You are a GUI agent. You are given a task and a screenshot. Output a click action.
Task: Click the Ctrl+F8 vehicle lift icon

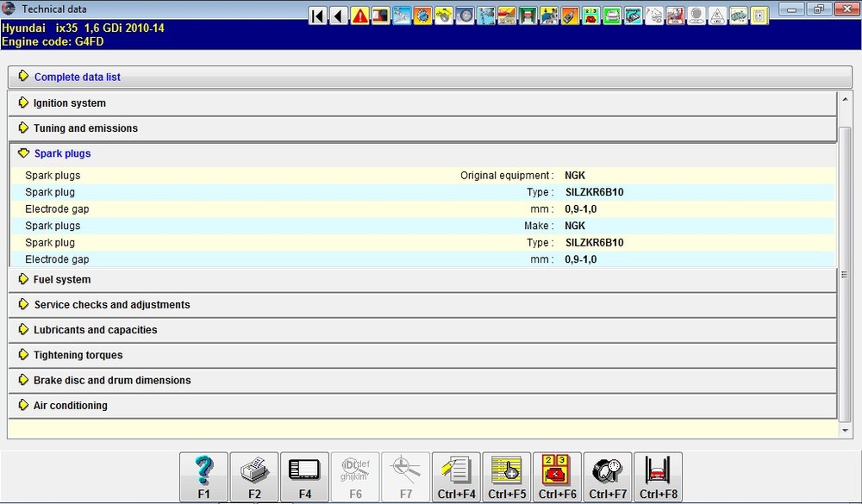[659, 477]
